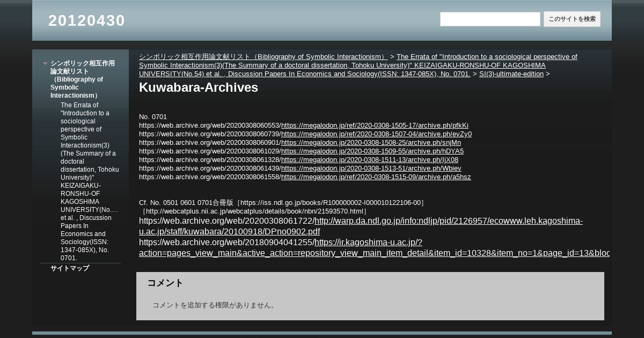Open megalodon archive link ending snjMn
The width and height of the screenshot is (644, 338).
(371, 143)
